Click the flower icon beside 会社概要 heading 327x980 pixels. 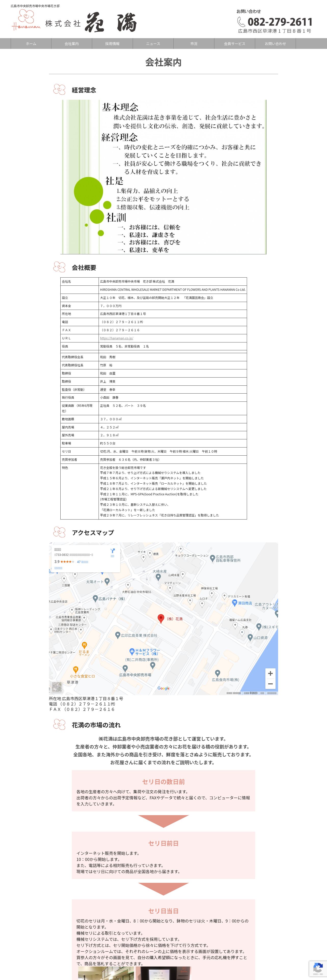(59, 267)
